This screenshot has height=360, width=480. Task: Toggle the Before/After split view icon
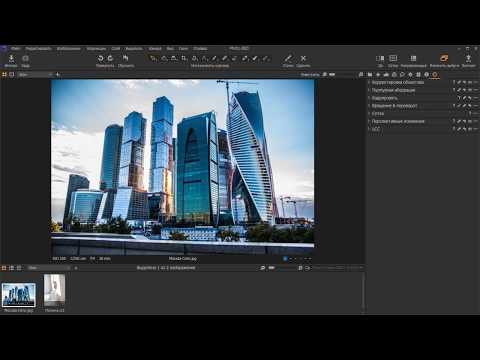[380, 59]
